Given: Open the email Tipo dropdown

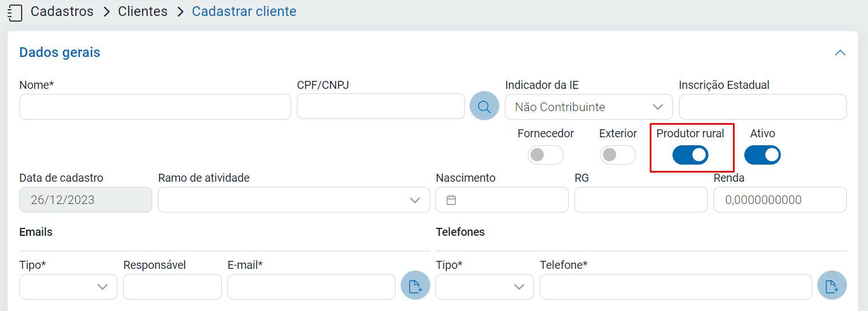Looking at the screenshot, I should pos(68,287).
